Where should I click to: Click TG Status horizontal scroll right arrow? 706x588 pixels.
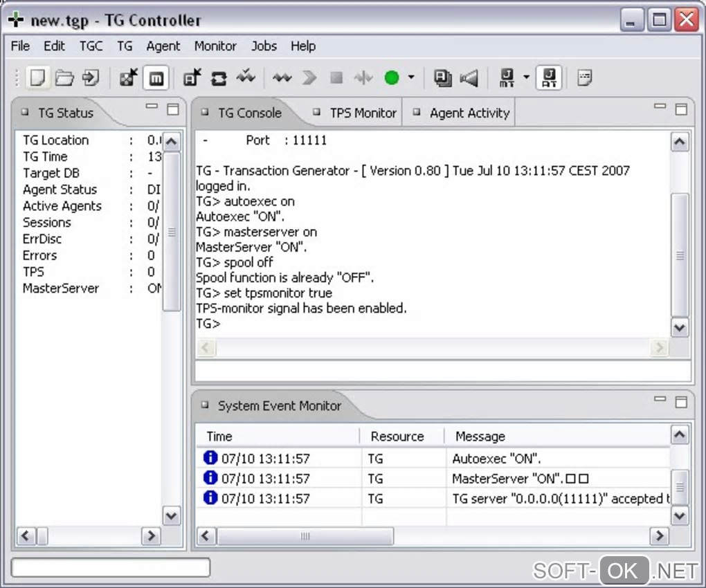152,536
